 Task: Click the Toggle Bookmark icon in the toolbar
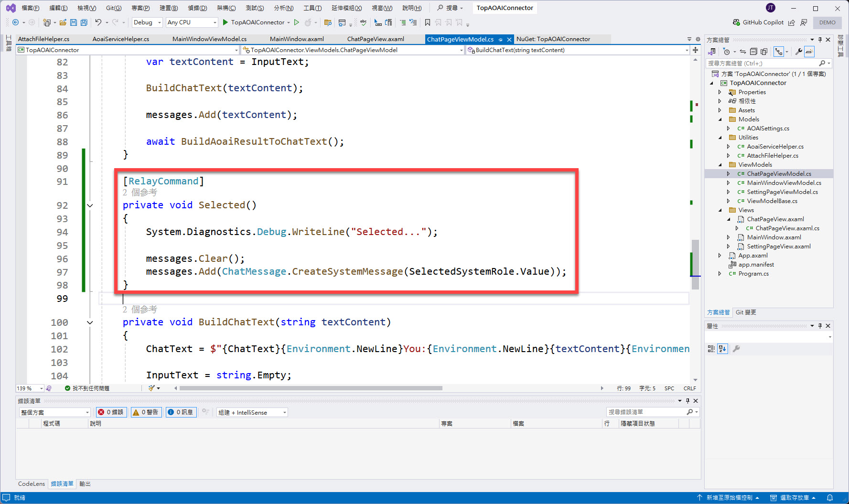tap(428, 22)
